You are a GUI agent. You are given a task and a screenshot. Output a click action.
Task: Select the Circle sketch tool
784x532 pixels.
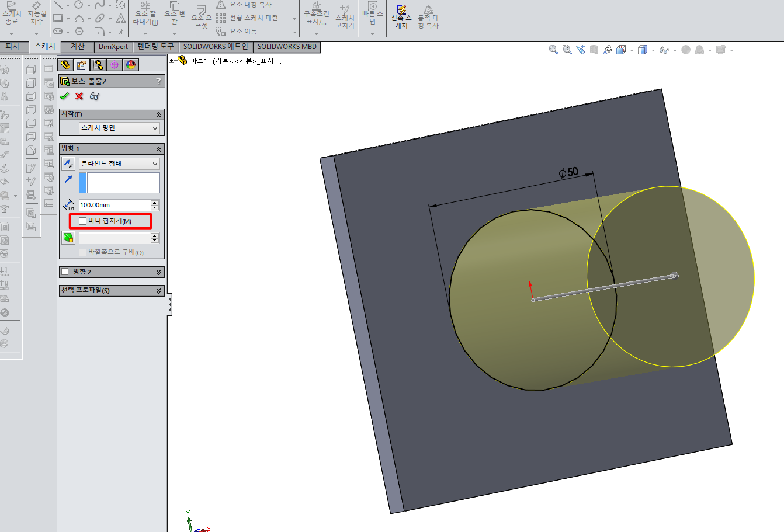[79, 5]
